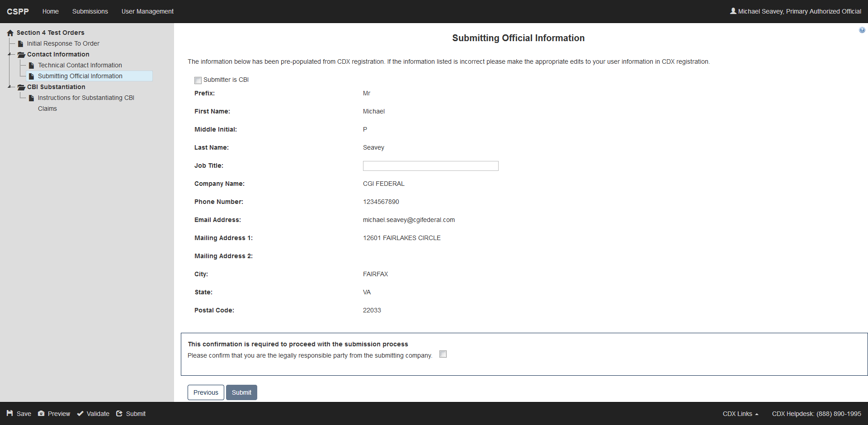Click the Save disk icon in footer
Viewport: 868px width, 425px height.
point(9,413)
